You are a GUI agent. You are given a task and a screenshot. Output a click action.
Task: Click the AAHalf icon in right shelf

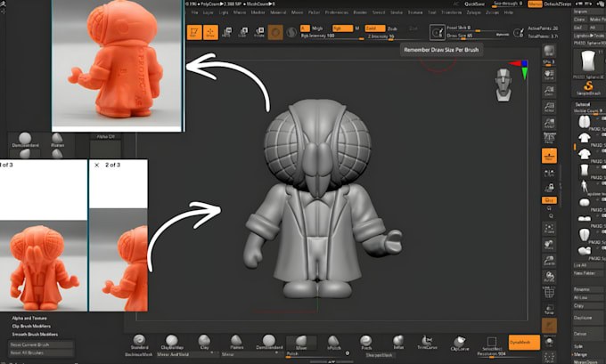click(x=549, y=123)
